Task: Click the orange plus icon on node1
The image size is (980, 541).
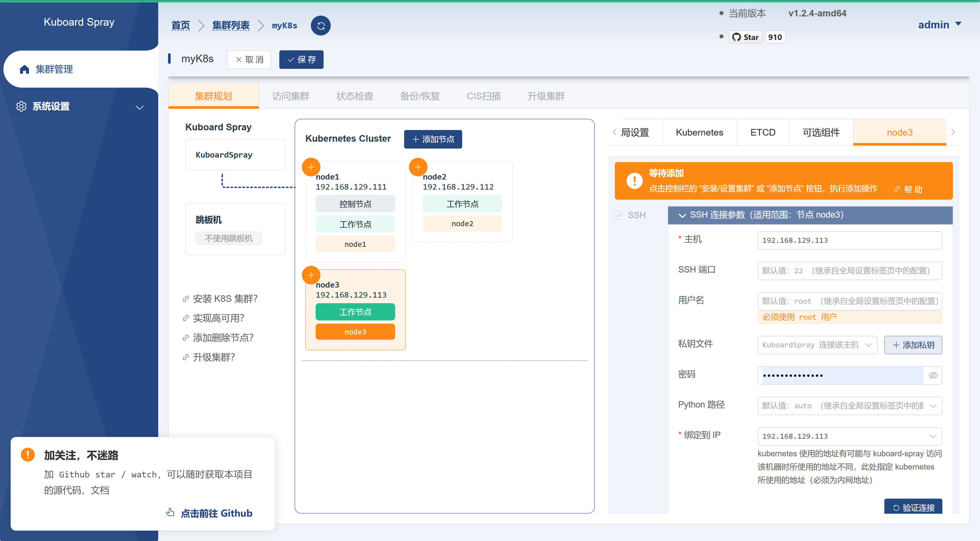Action: point(311,167)
